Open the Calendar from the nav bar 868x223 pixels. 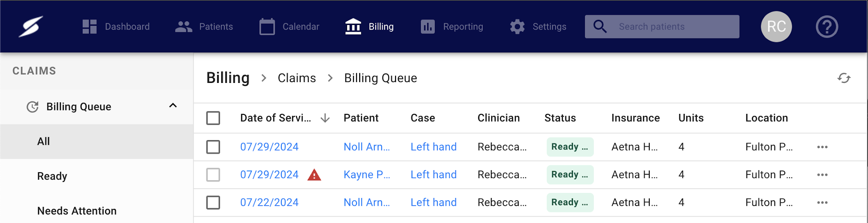click(x=289, y=27)
